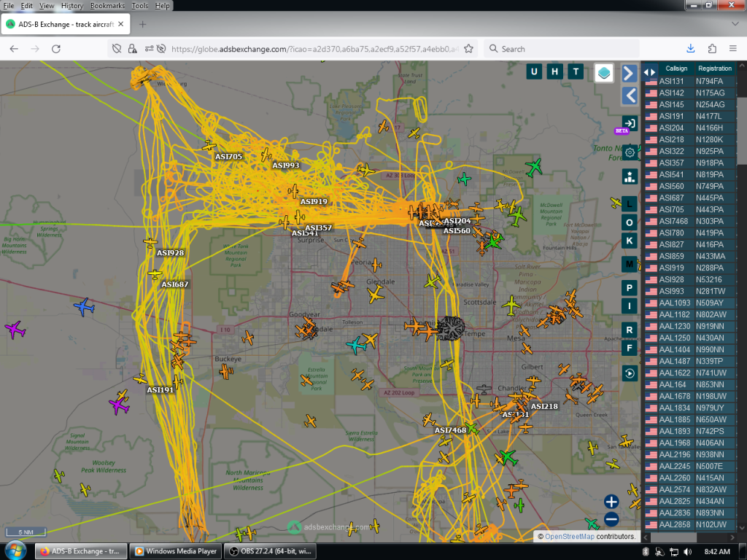Select aircraft row AAL1093
This screenshot has width=747, height=560.
click(690, 303)
